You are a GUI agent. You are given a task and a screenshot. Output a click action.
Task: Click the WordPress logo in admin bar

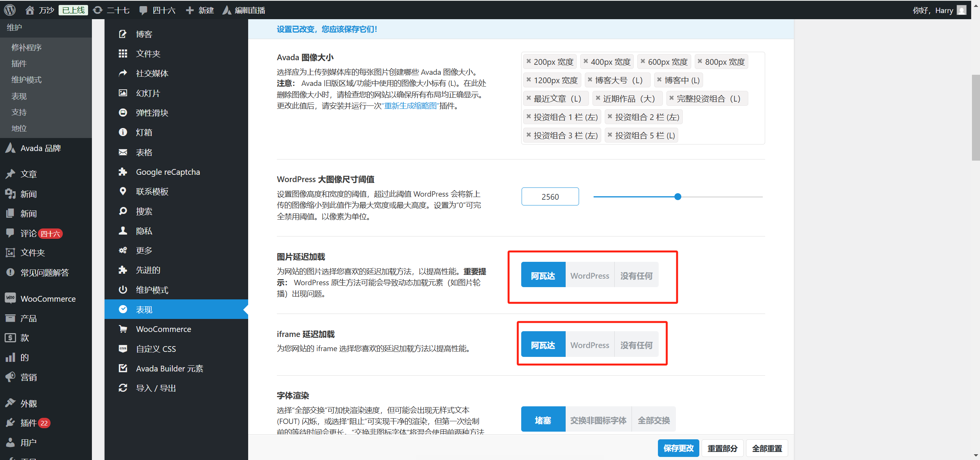(x=10, y=10)
